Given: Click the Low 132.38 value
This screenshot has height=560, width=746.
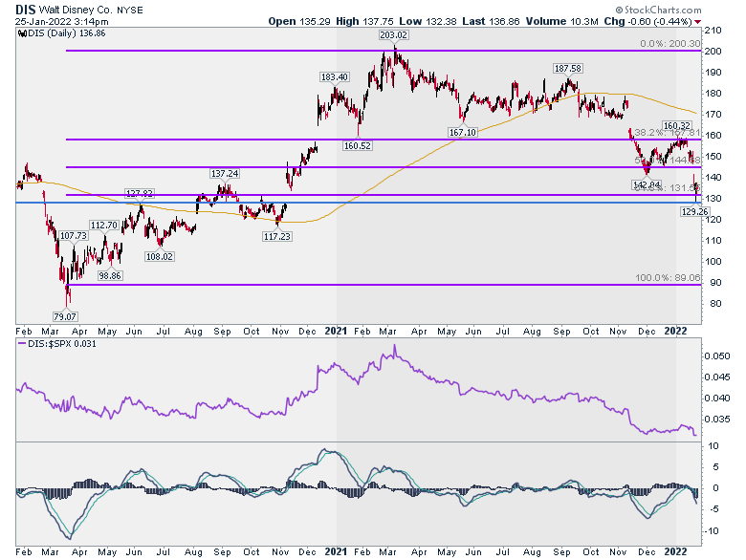Looking at the screenshot, I should point(428,21).
